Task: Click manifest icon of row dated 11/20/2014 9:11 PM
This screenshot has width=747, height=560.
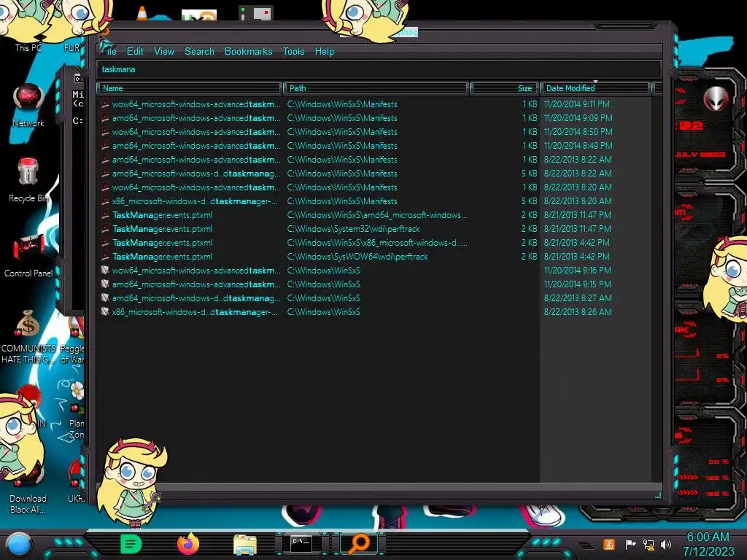Action: (x=105, y=104)
